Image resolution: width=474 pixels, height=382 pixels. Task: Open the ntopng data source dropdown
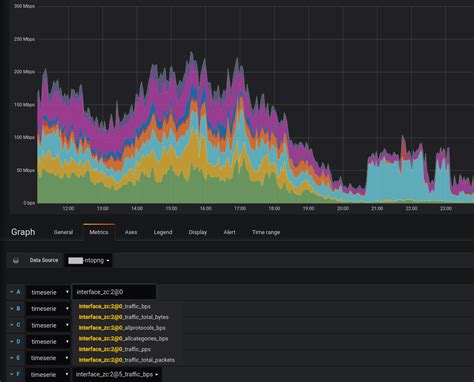point(89,260)
